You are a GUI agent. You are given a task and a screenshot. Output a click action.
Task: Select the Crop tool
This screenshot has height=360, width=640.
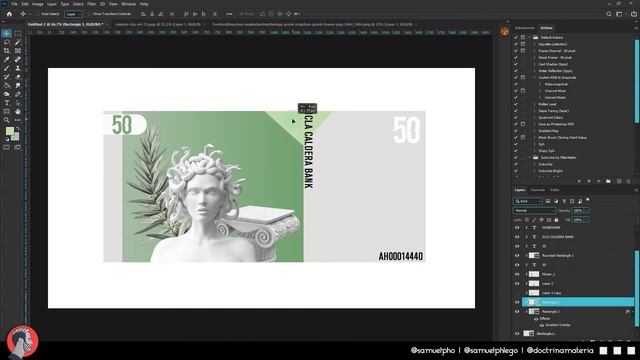(7, 51)
